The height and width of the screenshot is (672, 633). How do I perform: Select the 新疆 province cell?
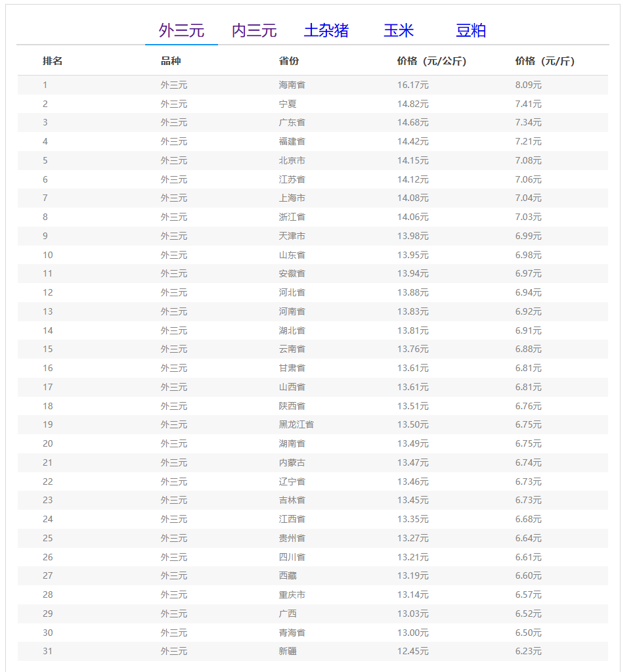pos(288,651)
